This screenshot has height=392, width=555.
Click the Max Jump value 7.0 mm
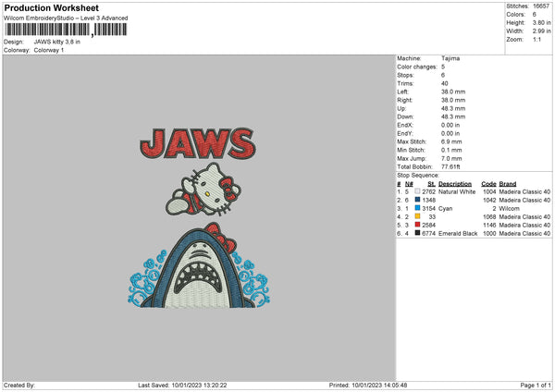pos(451,158)
